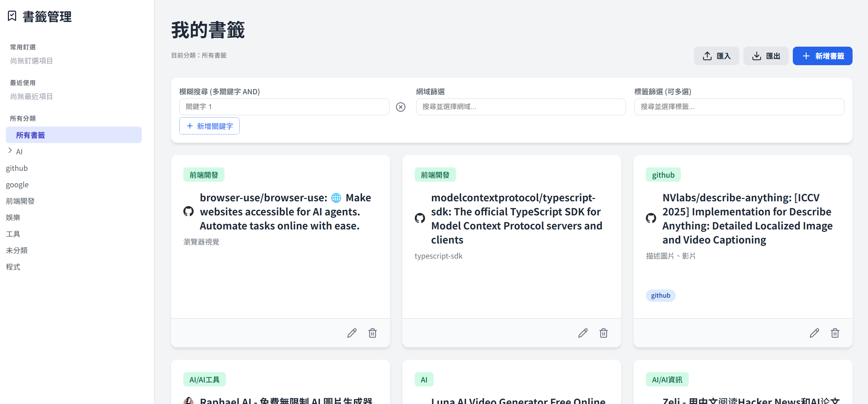
Task: Click trash icon on typescript-sdk card
Action: click(604, 333)
